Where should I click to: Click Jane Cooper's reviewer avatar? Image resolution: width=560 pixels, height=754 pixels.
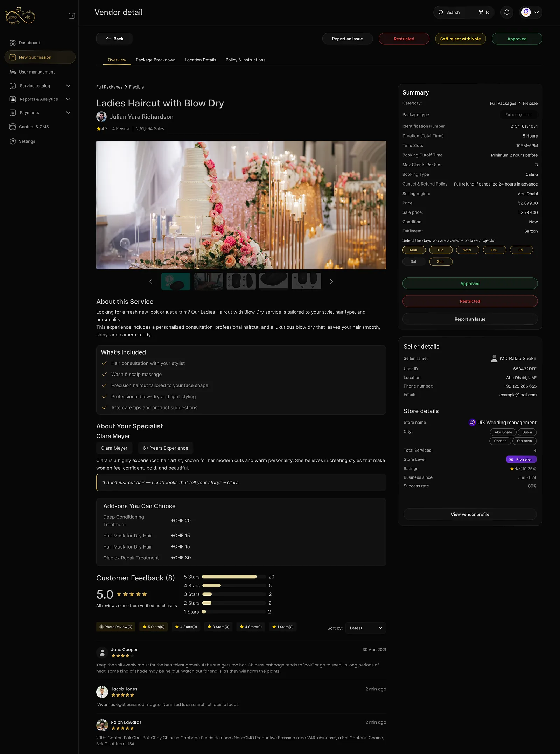pyautogui.click(x=102, y=652)
